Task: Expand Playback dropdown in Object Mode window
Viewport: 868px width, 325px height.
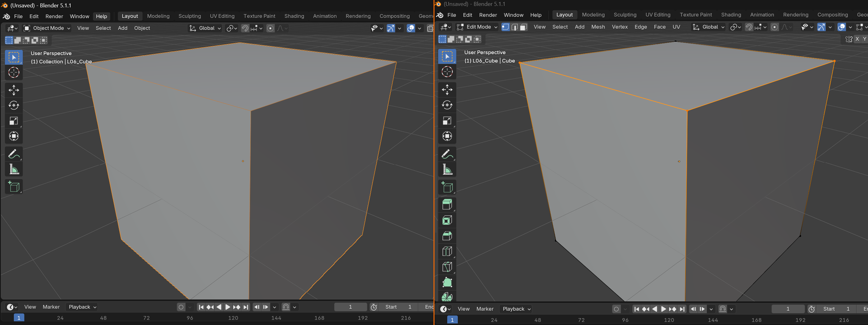Action: point(82,307)
